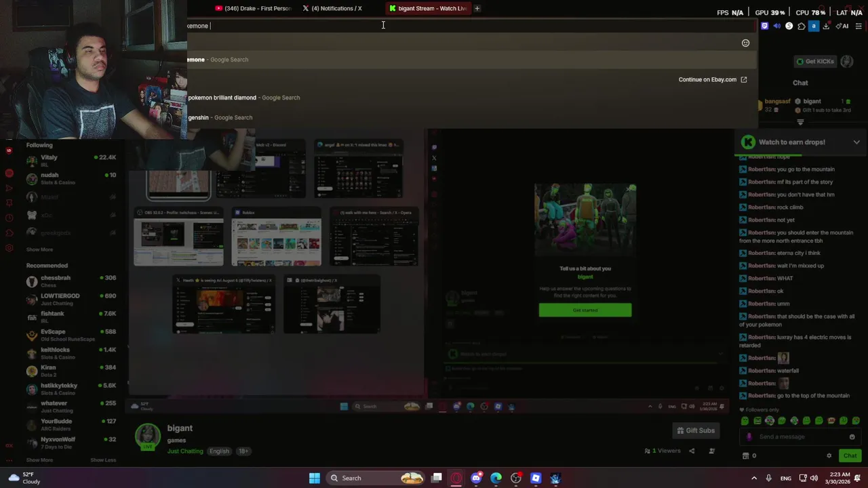
Task: Switch to the Drake - First Person tab
Action: coord(253,8)
